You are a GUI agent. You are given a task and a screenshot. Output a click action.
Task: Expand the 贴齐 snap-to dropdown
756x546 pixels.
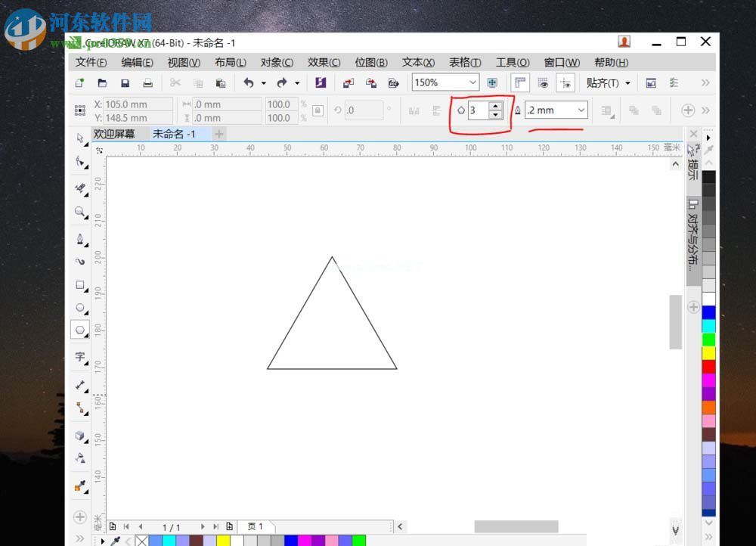[x=627, y=83]
